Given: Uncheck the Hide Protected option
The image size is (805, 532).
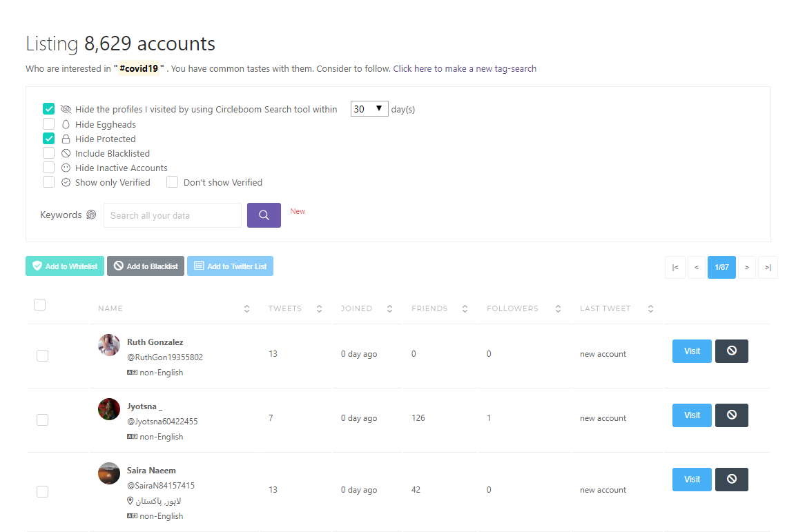Looking at the screenshot, I should pos(49,139).
